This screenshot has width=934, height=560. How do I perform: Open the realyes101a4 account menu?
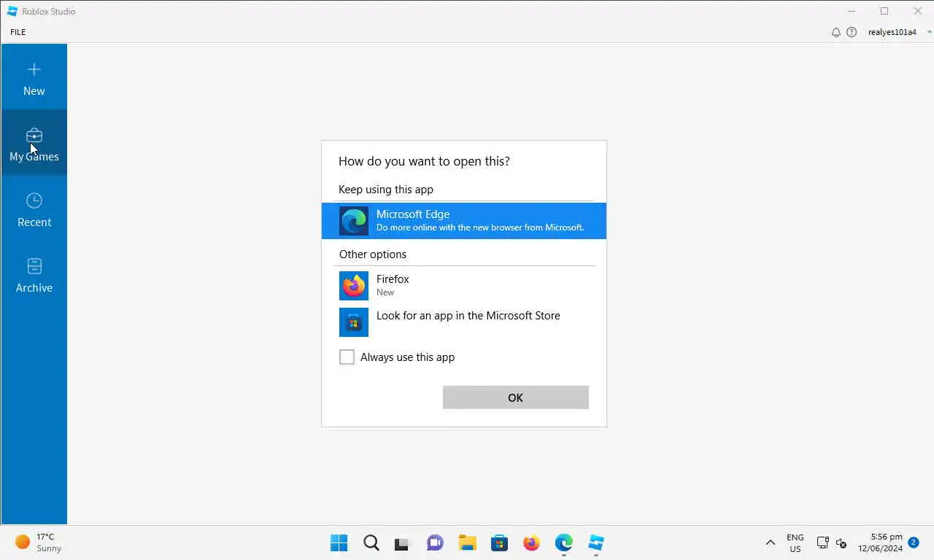(x=892, y=32)
